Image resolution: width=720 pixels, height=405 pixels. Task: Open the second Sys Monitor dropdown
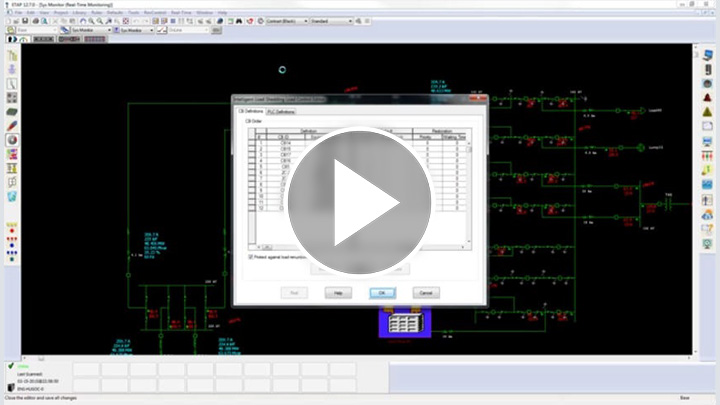coord(136,30)
